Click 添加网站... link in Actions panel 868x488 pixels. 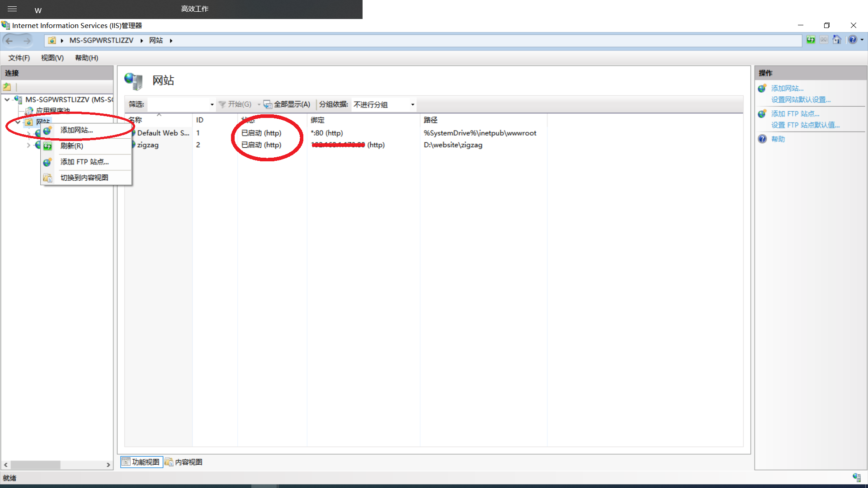(x=787, y=89)
